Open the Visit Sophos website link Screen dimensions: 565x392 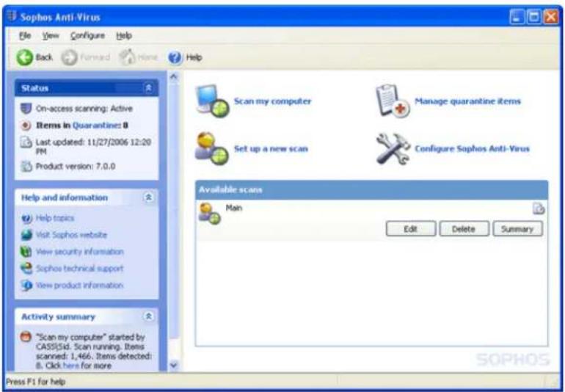pyautogui.click(x=71, y=235)
